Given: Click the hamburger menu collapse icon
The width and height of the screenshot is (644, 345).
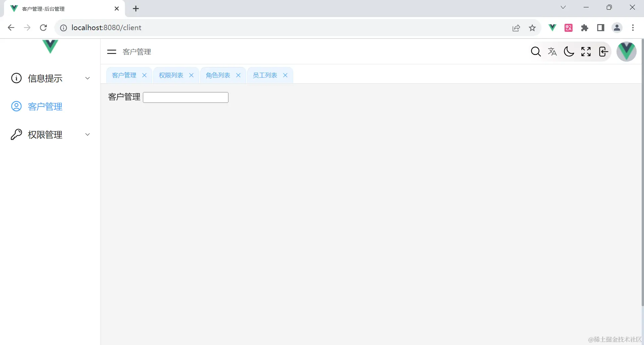Looking at the screenshot, I should coord(111,52).
